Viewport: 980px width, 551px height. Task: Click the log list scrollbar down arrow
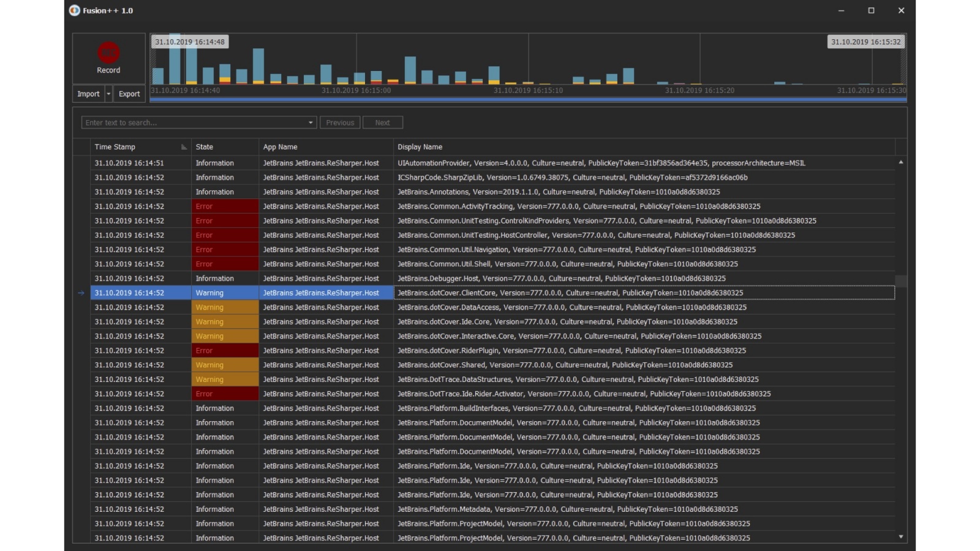[x=901, y=537]
